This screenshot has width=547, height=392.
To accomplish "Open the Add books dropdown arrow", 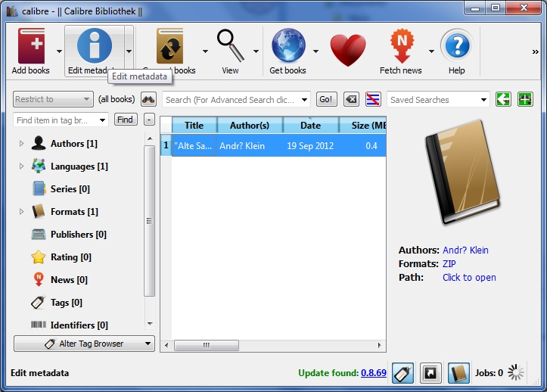I will pyautogui.click(x=59, y=51).
